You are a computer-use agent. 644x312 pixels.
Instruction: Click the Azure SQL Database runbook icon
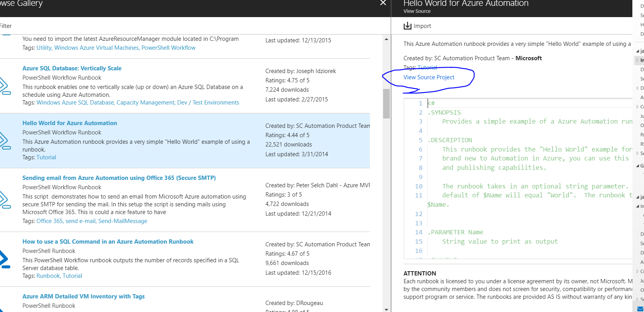5,86
